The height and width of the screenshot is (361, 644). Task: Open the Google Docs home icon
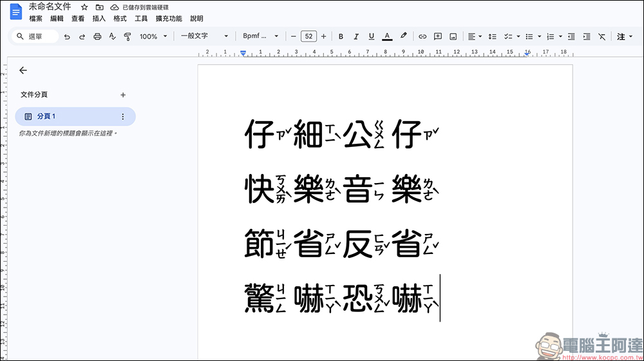15,12
